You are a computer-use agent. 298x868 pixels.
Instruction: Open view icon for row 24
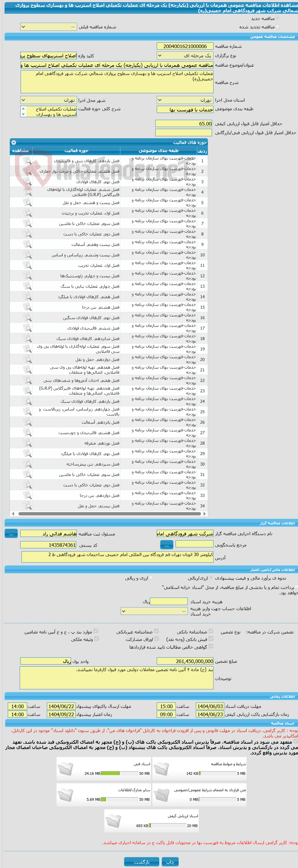pyautogui.click(x=27, y=401)
